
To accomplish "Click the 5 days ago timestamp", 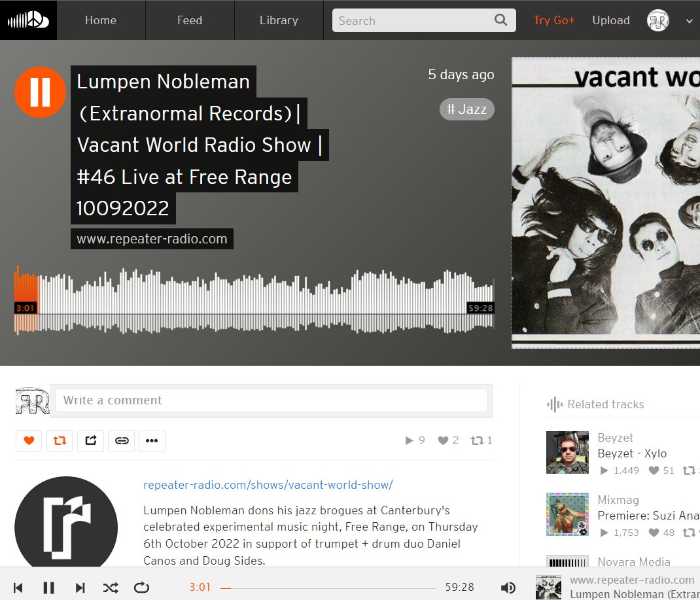I will (461, 75).
